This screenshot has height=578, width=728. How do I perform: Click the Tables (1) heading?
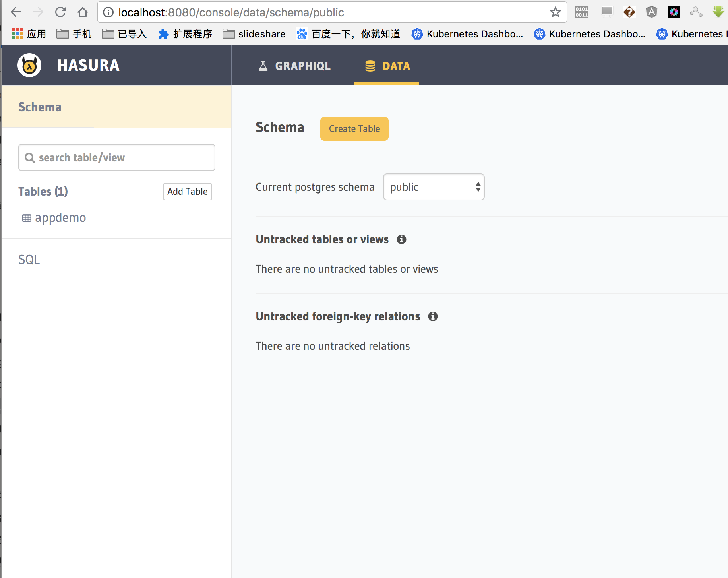click(43, 192)
